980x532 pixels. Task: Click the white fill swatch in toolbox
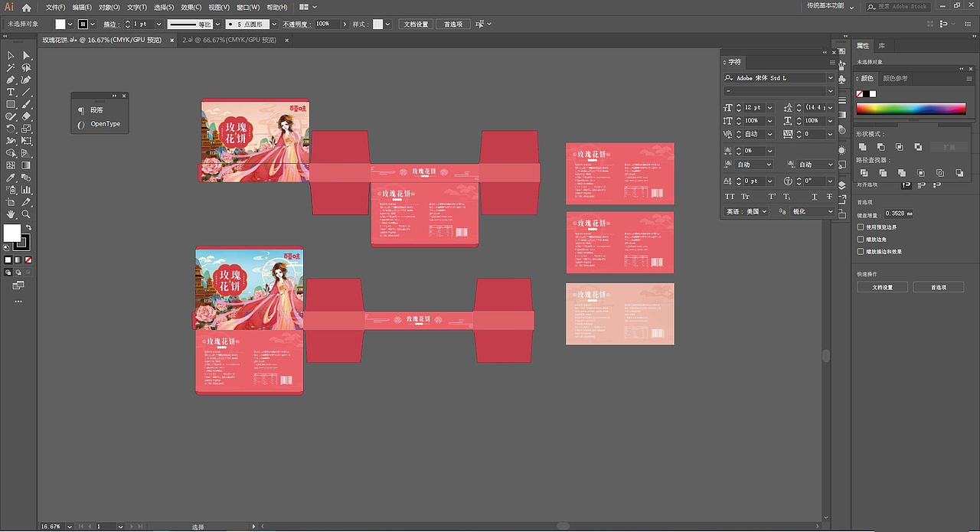click(x=12, y=233)
